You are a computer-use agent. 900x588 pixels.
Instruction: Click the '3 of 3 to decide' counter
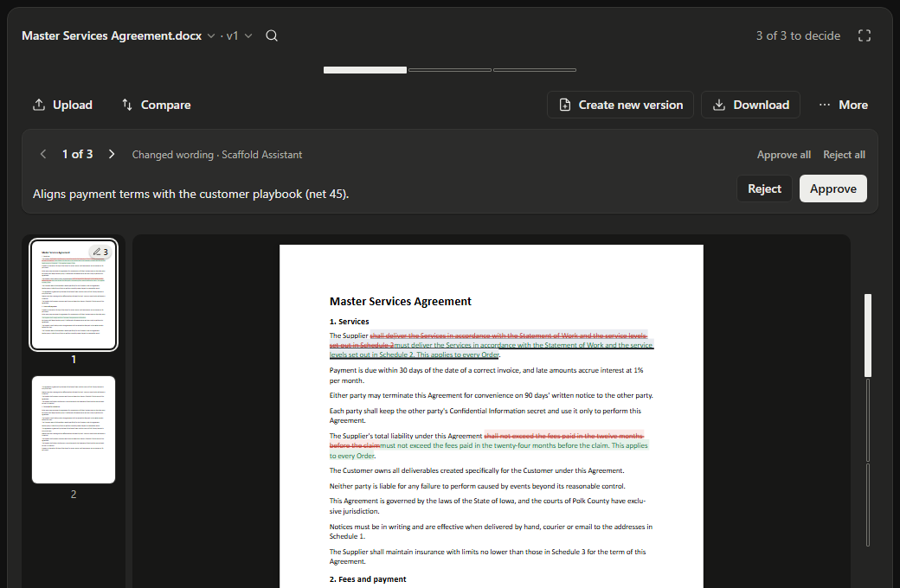798,35
